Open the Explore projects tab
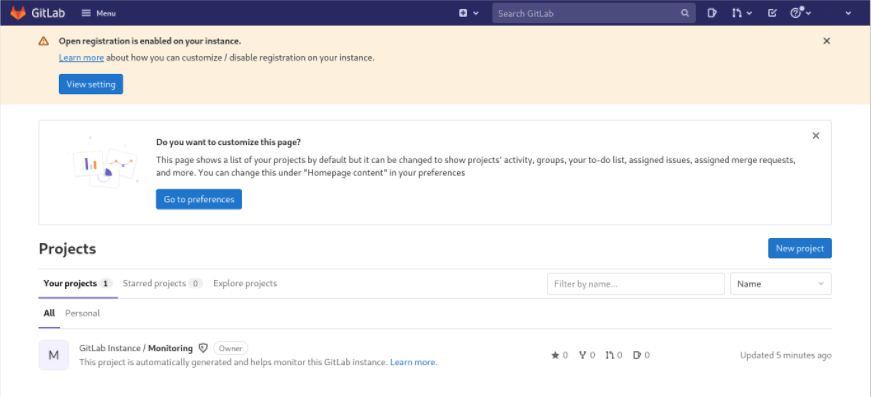871x397 pixels. (x=245, y=283)
